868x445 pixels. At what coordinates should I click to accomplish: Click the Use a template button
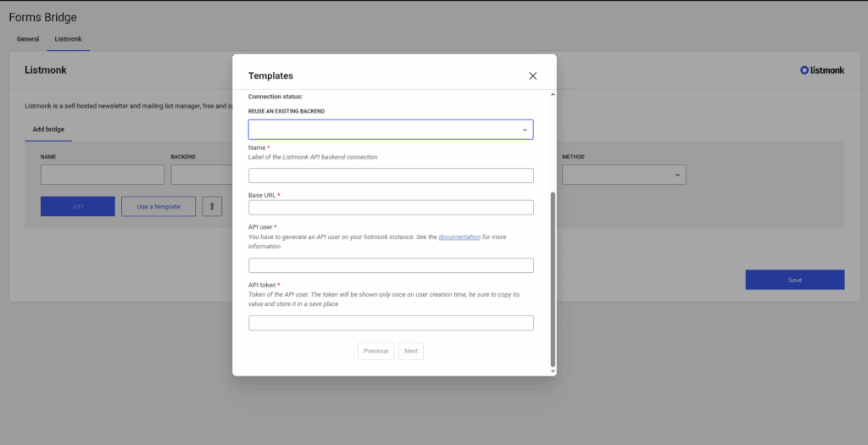tap(159, 207)
